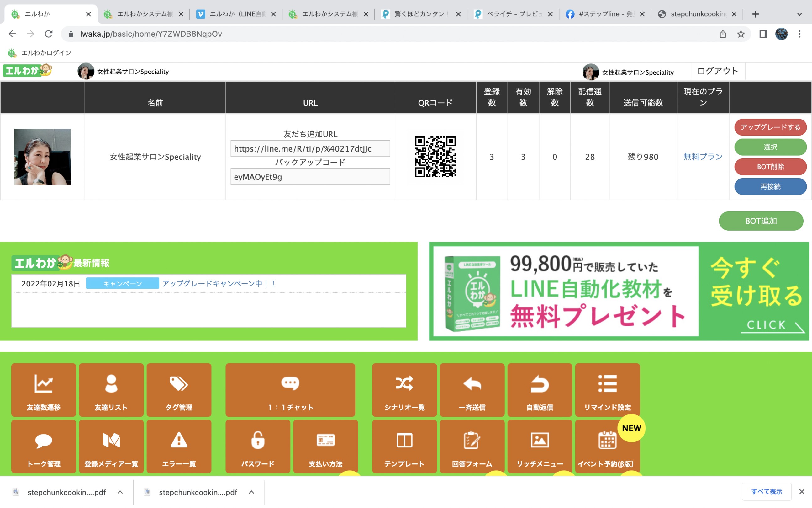The width and height of the screenshot is (812, 508).
Task: Bookmark this page with the star icon
Action: click(x=741, y=34)
